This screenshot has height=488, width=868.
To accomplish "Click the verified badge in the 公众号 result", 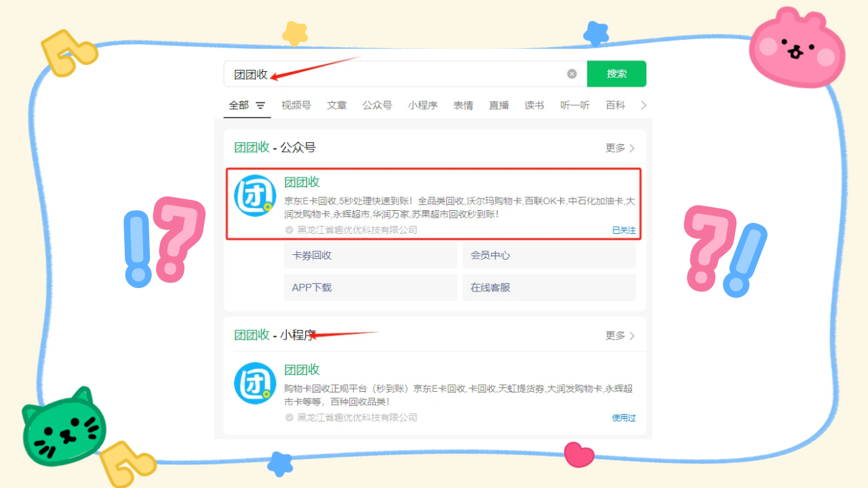I will pos(290,230).
